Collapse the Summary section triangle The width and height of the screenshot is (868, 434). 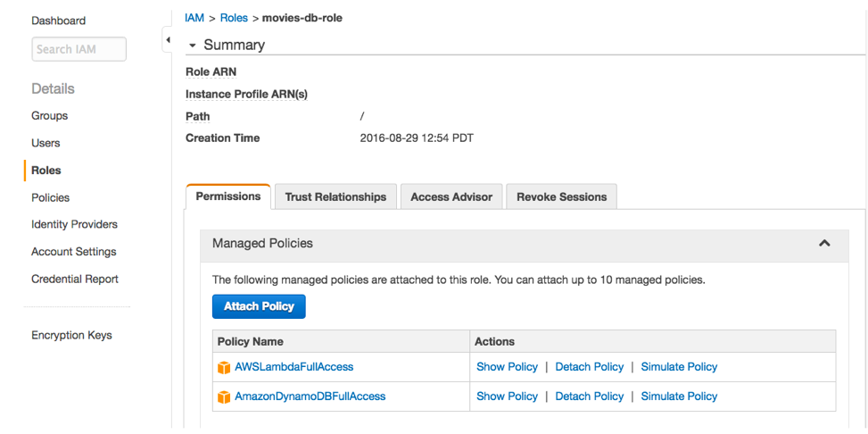(193, 46)
